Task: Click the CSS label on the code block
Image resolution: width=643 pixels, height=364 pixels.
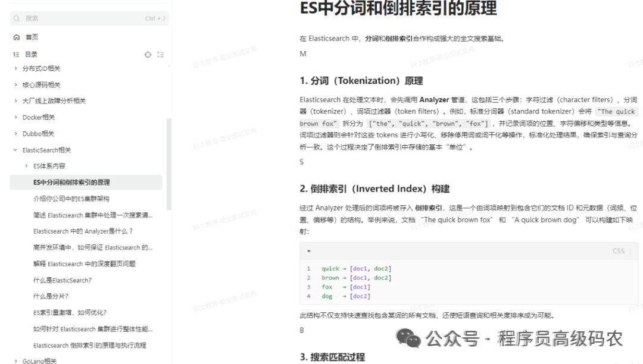Action: coord(618,251)
